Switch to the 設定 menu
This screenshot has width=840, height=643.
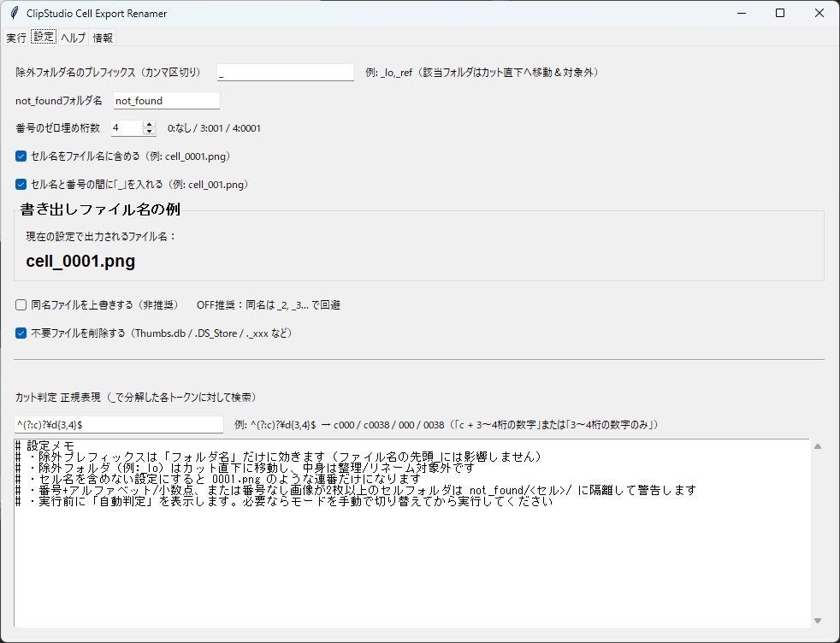pos(43,37)
